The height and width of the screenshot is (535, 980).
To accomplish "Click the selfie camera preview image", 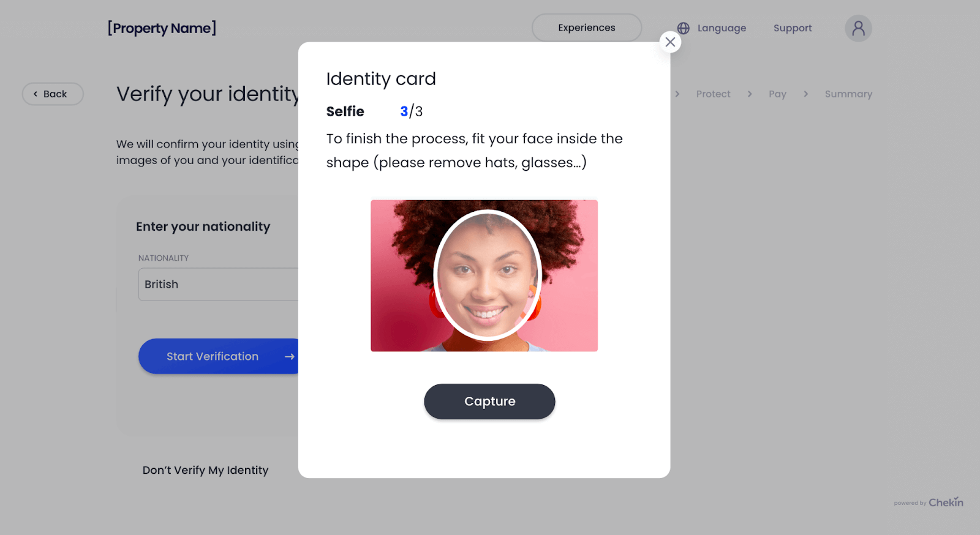I will tap(484, 275).
